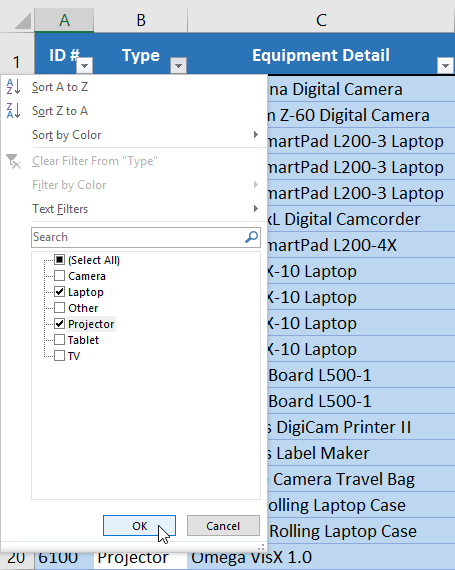
Task: Click the filter menu resize grip
Action: tap(261, 547)
